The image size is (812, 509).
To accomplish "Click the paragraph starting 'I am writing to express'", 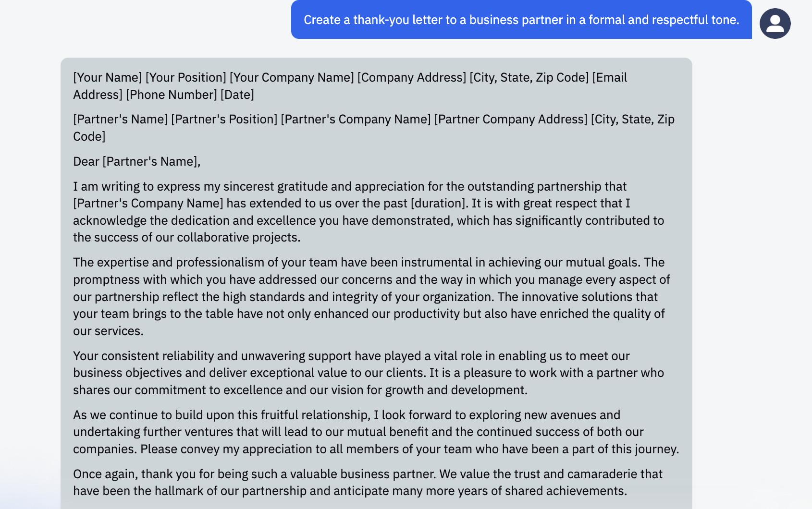I will (x=369, y=212).
